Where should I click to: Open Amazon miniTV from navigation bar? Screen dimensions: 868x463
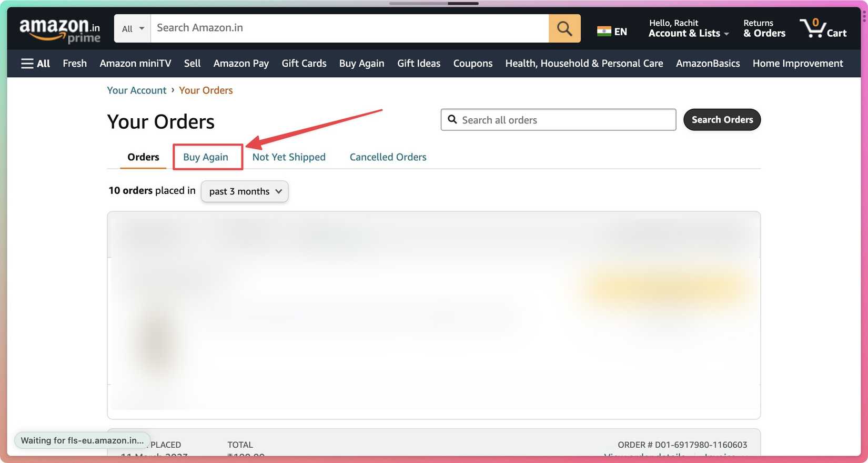click(x=135, y=64)
